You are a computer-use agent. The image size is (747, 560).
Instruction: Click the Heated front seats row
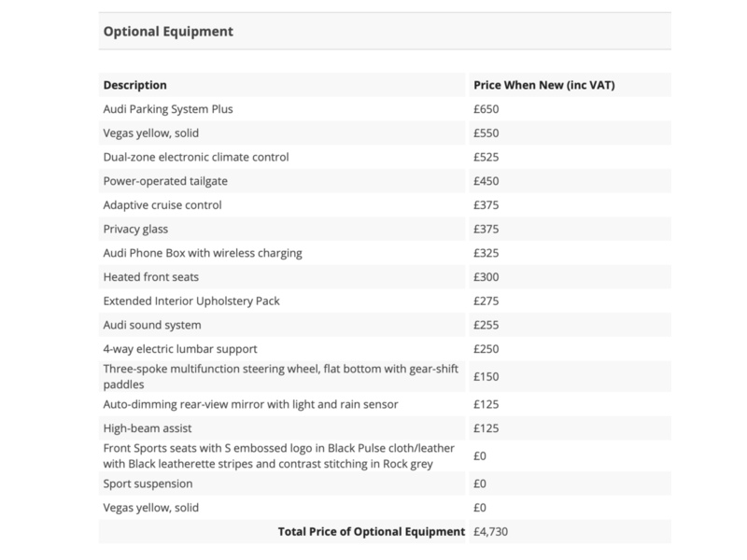coord(153,277)
